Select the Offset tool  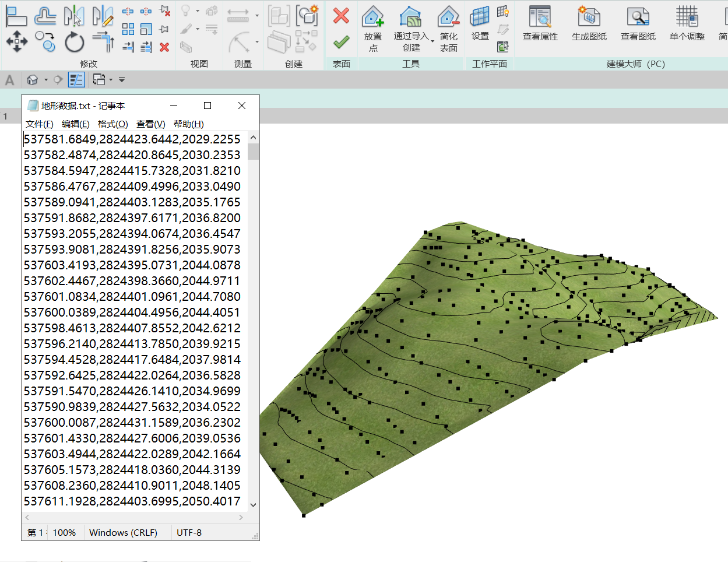tap(45, 16)
